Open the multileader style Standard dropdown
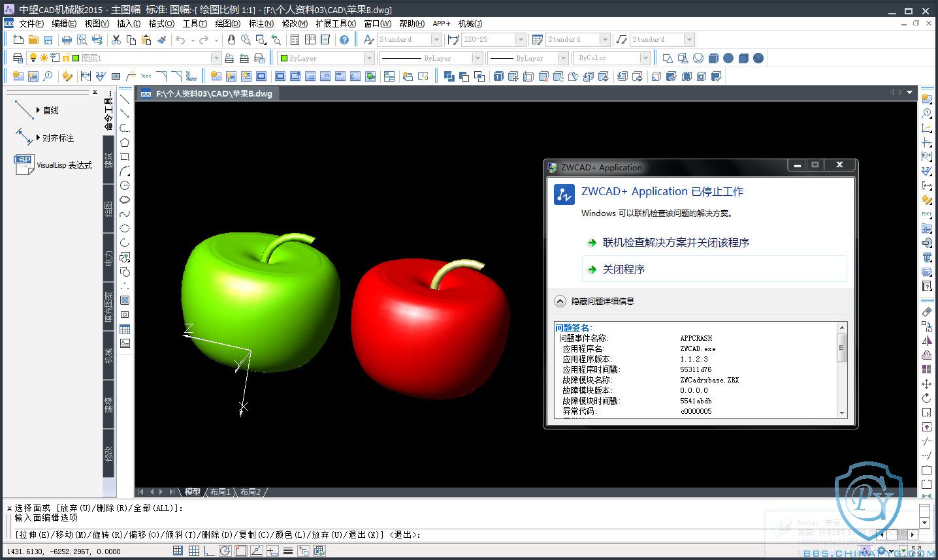This screenshot has width=938, height=560. tap(689, 40)
